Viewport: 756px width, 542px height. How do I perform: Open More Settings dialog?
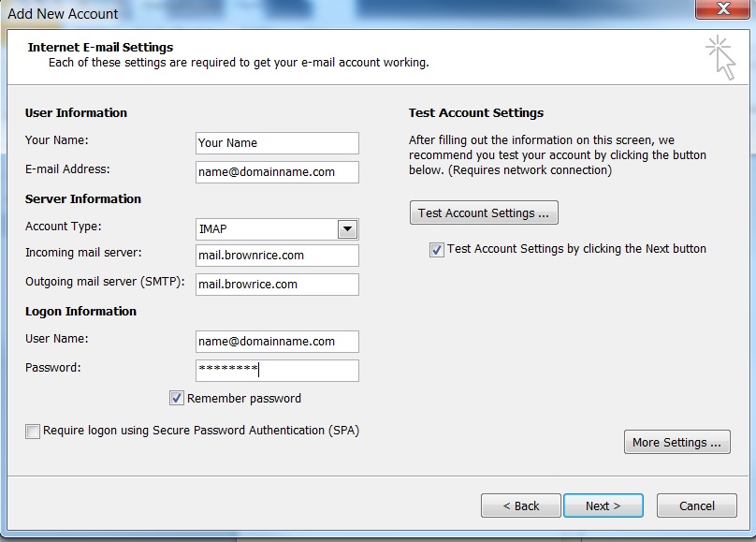[676, 442]
